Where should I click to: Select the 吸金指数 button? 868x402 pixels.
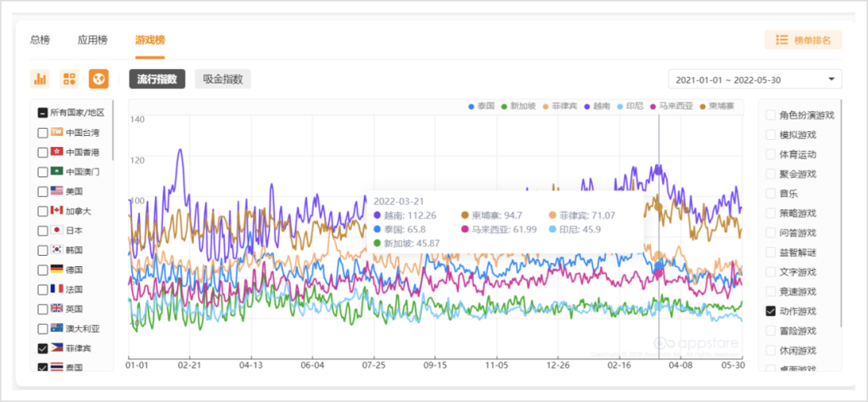click(x=223, y=79)
